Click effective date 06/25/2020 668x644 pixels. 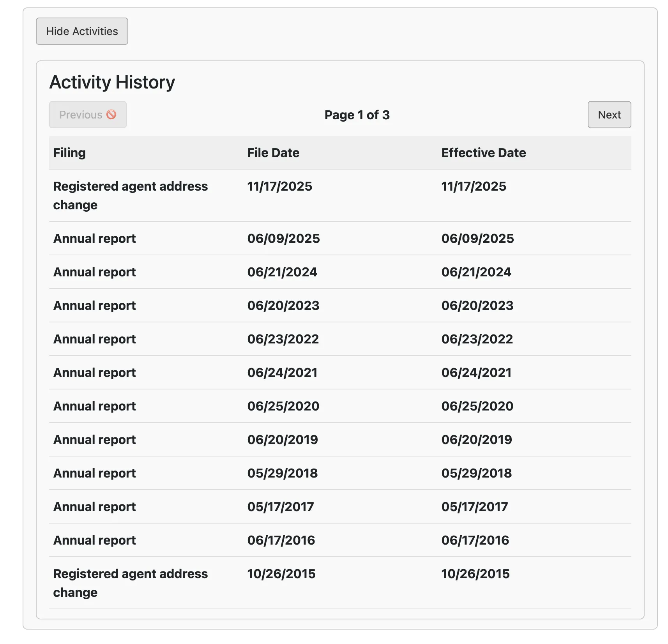click(477, 406)
